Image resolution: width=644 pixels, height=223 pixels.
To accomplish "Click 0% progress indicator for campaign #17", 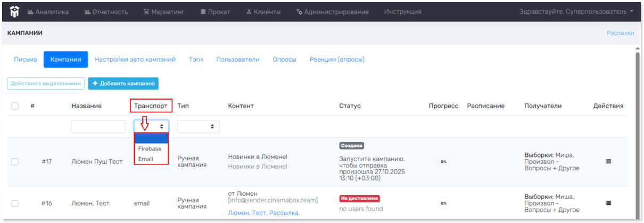I will pyautogui.click(x=443, y=161).
